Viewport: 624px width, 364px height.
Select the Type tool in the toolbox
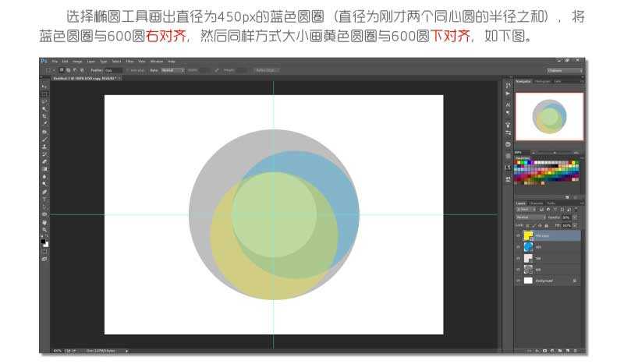pos(44,199)
